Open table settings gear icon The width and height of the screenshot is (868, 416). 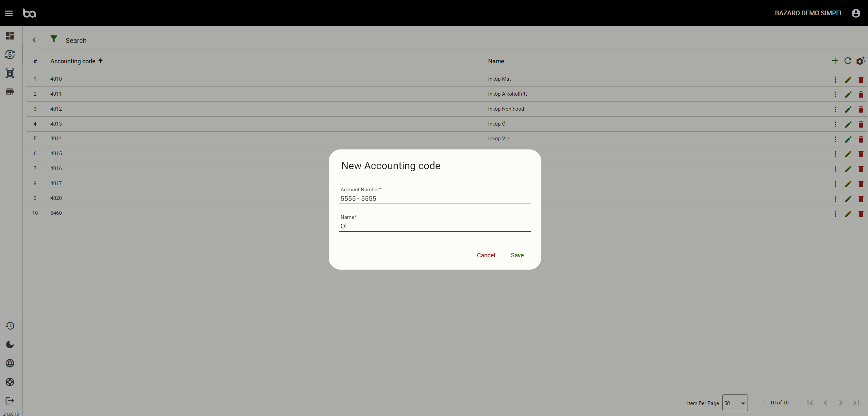point(860,61)
